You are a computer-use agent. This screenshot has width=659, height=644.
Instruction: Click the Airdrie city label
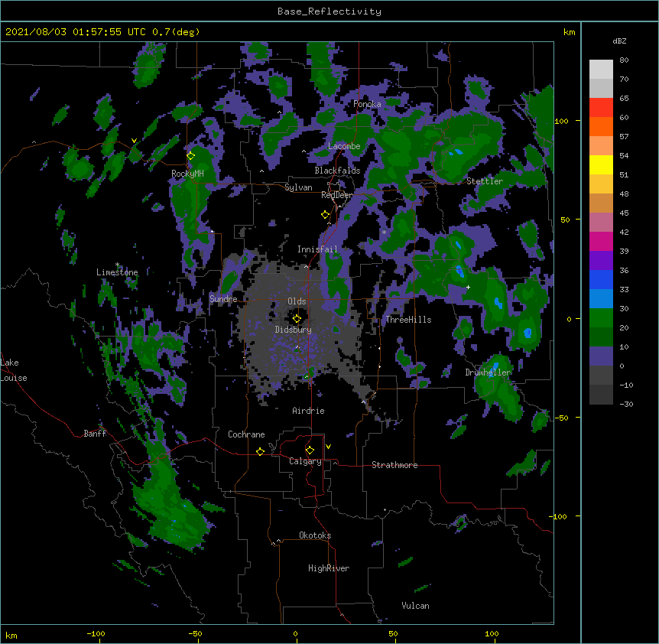[309, 411]
